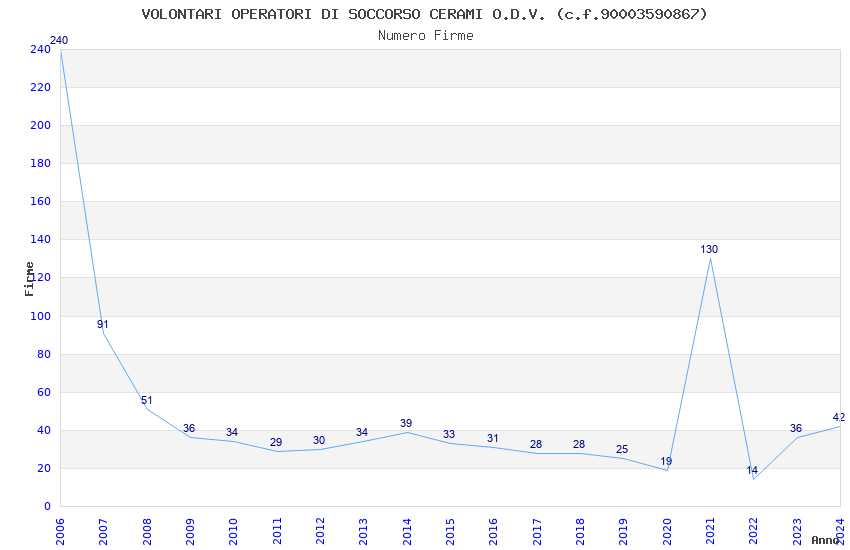Click the data label 28 above 2018

tap(579, 444)
